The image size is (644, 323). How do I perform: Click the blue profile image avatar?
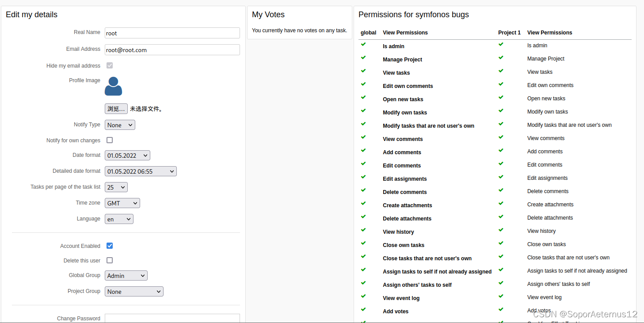coord(113,86)
